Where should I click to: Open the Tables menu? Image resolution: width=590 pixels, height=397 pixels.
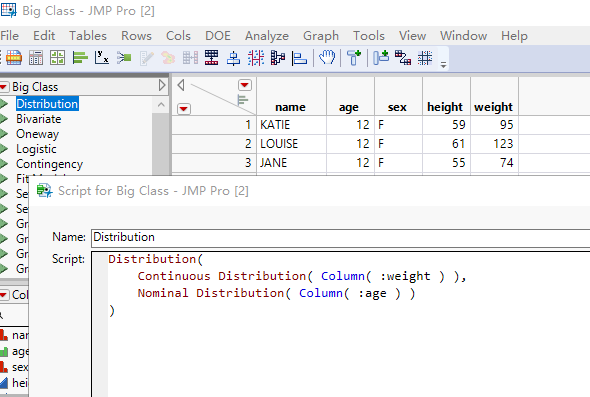[88, 36]
